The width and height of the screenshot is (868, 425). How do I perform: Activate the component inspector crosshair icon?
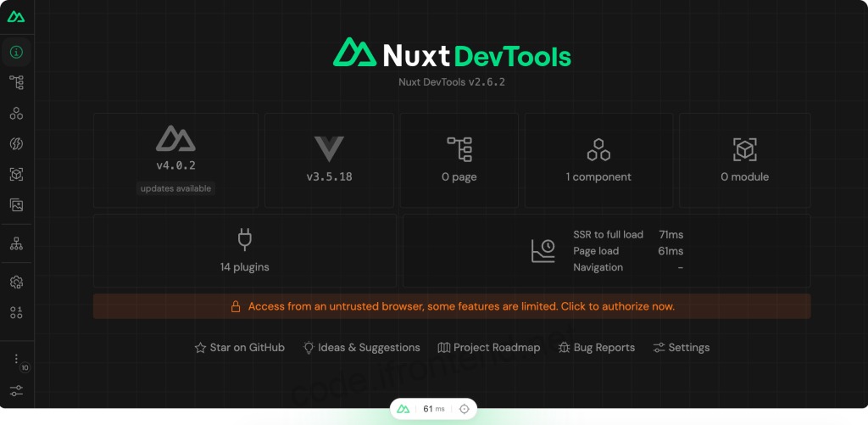click(464, 409)
